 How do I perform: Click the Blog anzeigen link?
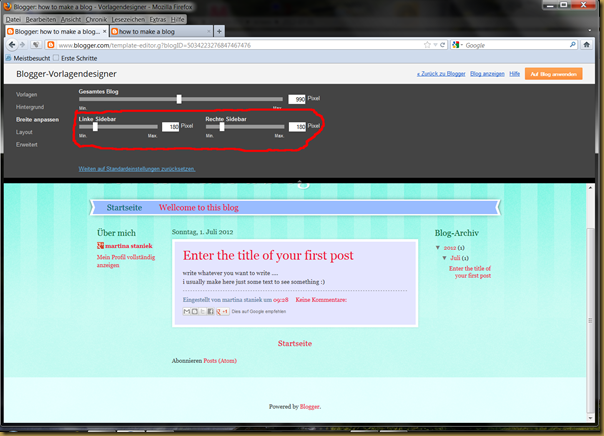487,74
